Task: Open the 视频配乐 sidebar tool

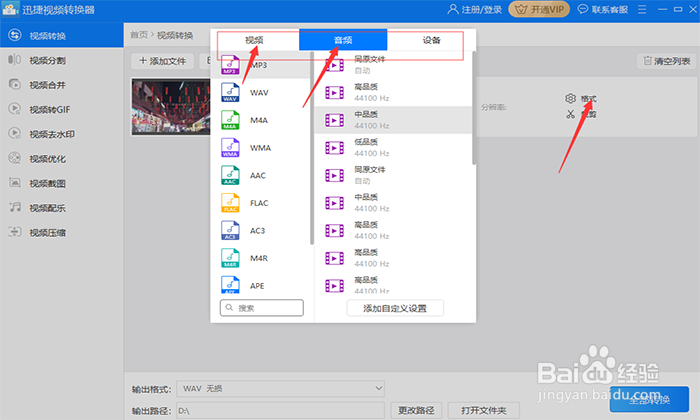Action: (x=62, y=208)
